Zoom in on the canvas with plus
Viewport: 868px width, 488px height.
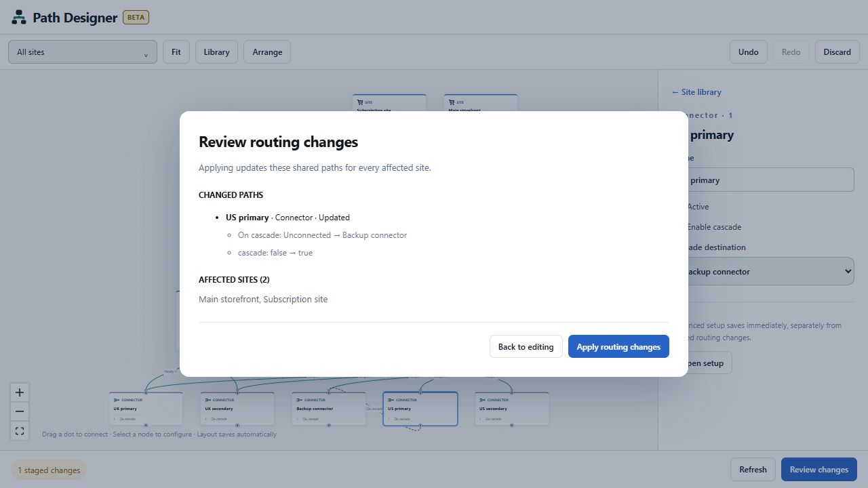tap(20, 392)
